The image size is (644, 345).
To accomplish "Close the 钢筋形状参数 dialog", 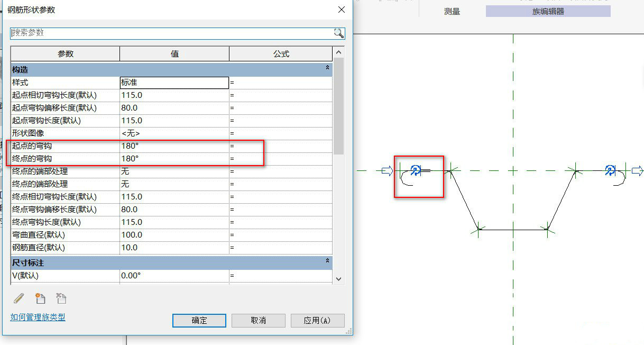I will pyautogui.click(x=342, y=10).
